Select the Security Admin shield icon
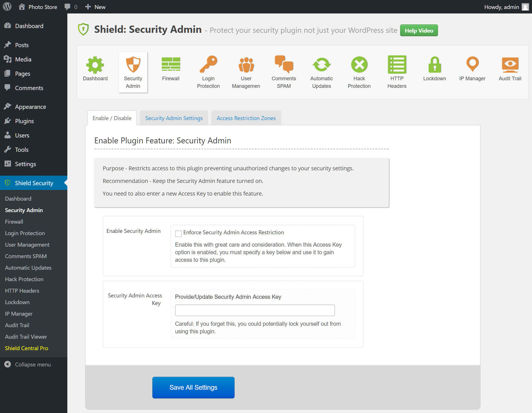 (x=133, y=65)
